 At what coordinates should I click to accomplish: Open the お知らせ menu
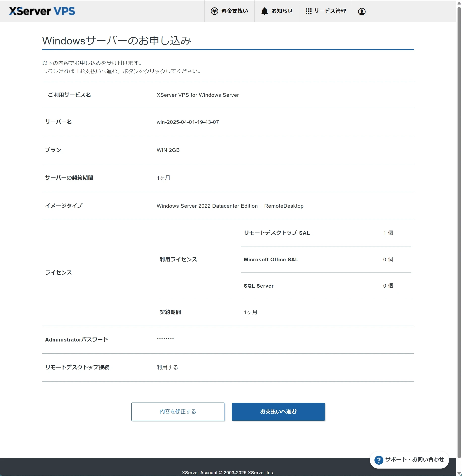(x=277, y=11)
